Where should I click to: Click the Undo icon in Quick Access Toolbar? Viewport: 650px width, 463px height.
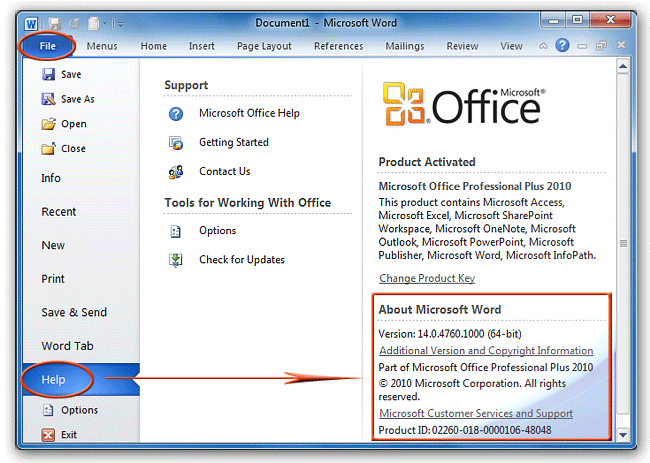tap(75, 24)
